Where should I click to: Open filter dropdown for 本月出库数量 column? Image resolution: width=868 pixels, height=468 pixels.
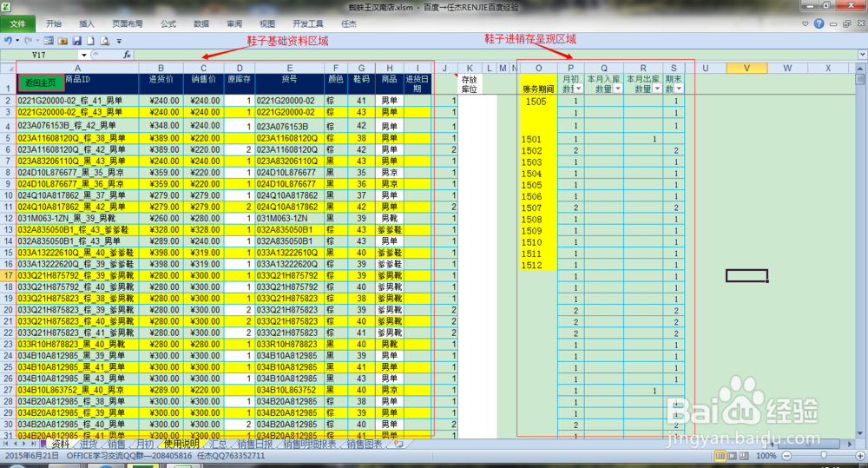(657, 89)
